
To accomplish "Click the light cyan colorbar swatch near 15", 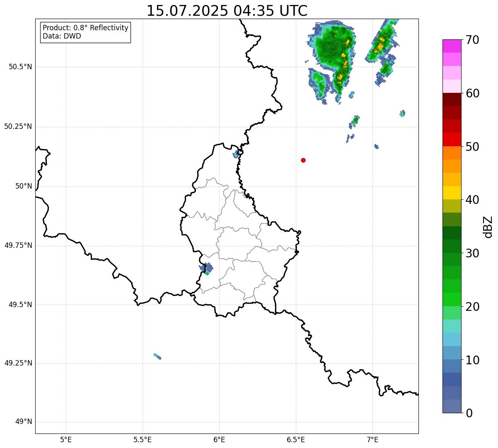I will pos(452,326).
